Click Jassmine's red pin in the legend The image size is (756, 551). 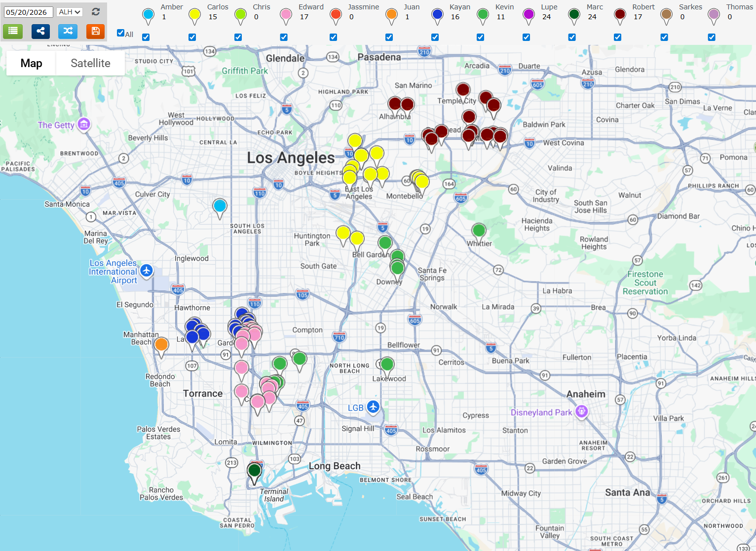coord(336,16)
